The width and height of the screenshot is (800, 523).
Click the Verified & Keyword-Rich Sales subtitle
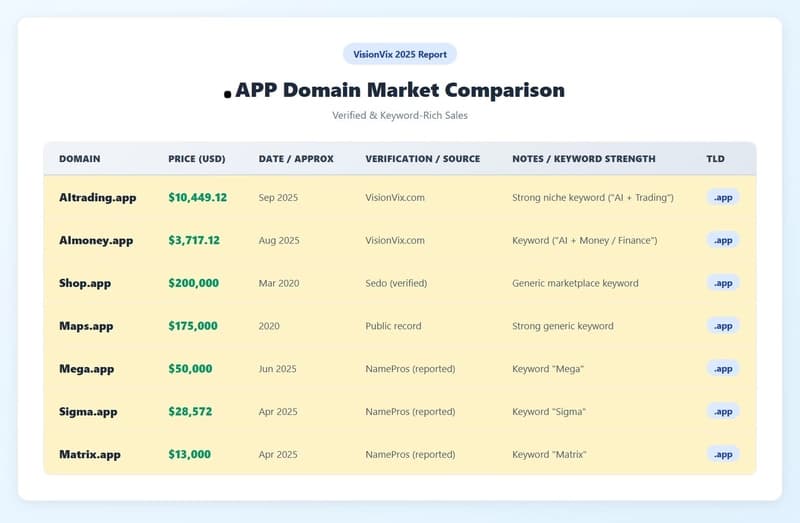pyautogui.click(x=399, y=115)
